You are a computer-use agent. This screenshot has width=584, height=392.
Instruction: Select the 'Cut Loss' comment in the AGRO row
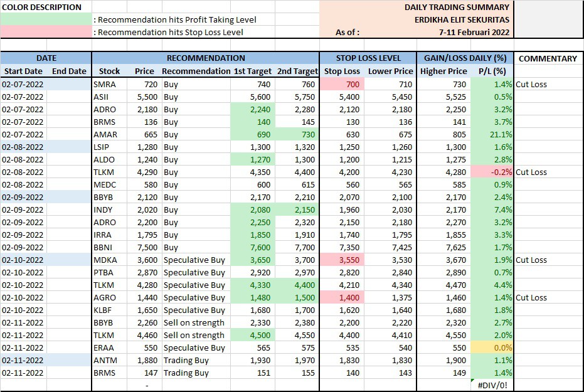[x=531, y=297]
